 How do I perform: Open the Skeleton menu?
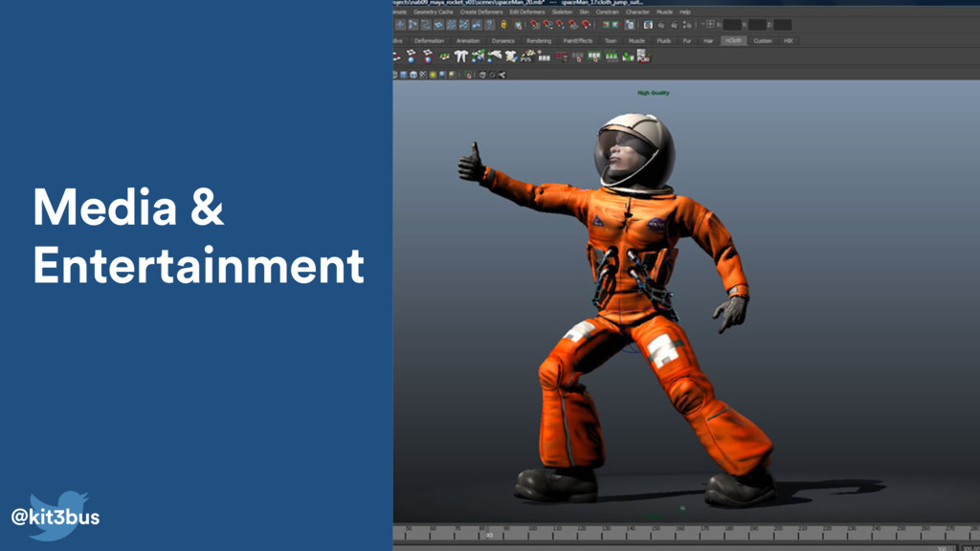click(562, 11)
